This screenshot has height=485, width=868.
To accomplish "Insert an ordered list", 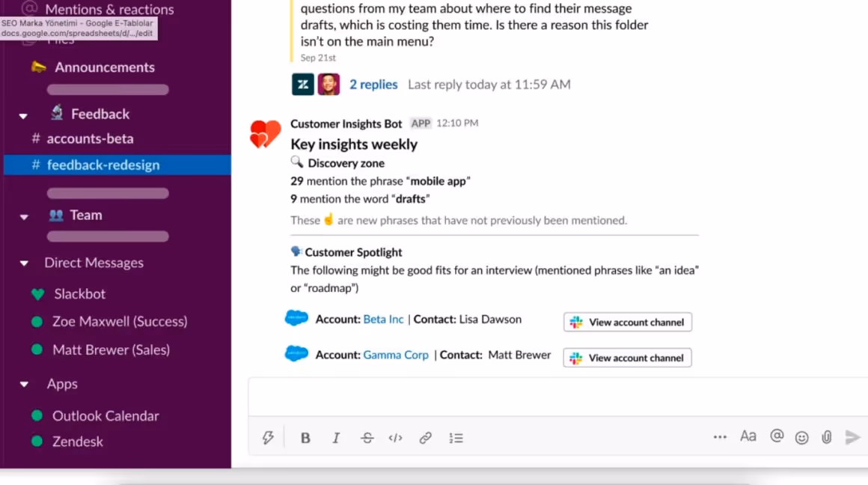I will [456, 438].
